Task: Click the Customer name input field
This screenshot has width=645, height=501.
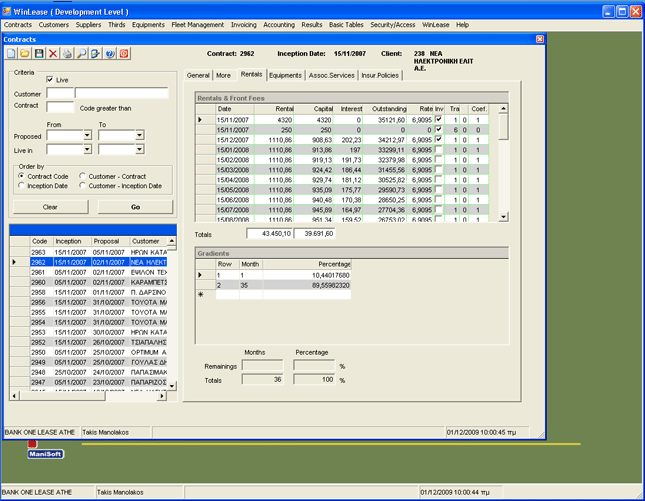Action: pyautogui.click(x=122, y=93)
